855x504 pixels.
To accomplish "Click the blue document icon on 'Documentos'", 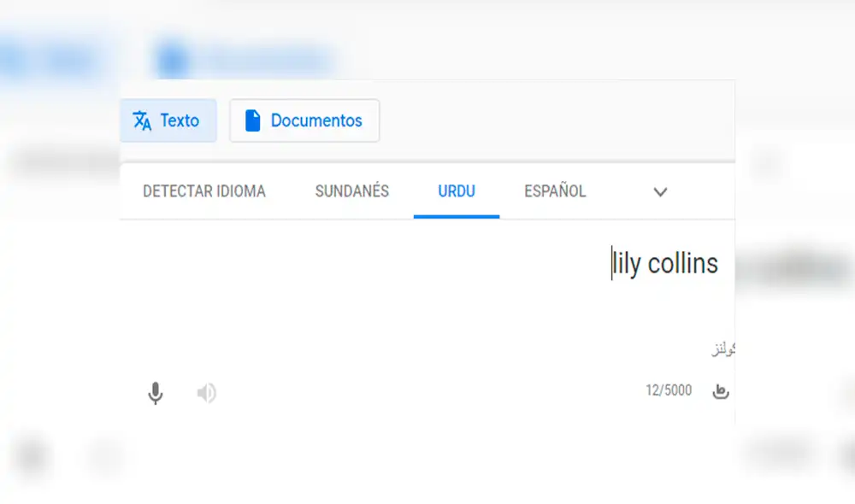I will tap(252, 120).
